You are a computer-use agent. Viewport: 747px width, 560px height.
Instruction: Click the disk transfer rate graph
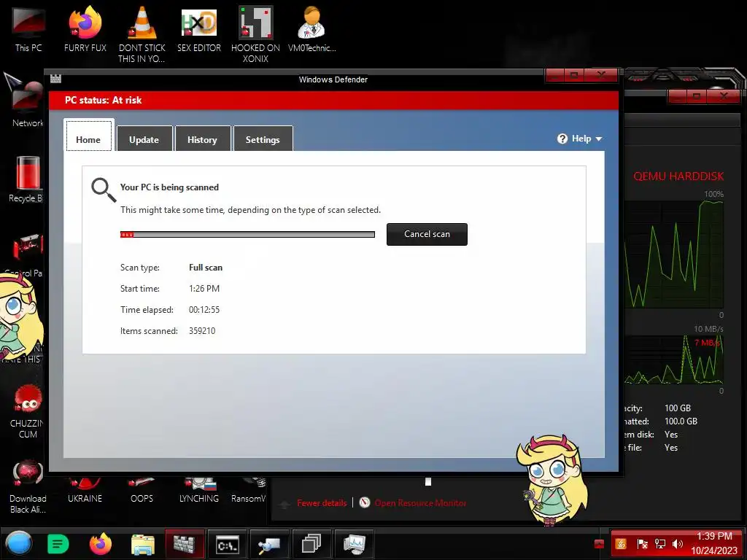pos(673,359)
